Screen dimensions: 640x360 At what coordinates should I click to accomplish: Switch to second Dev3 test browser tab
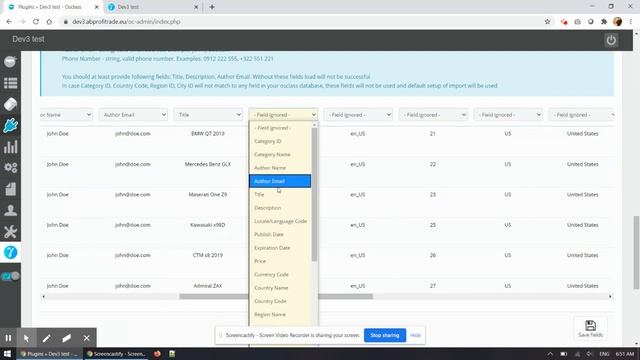click(x=152, y=7)
